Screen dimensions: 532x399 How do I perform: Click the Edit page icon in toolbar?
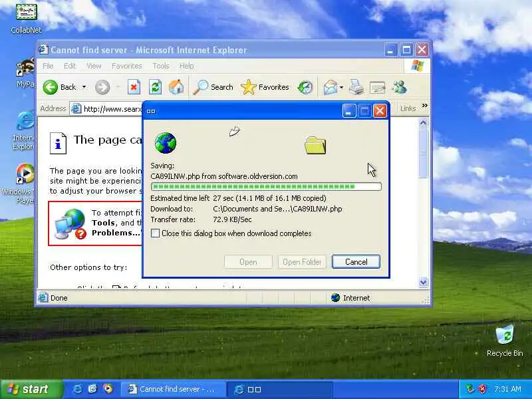click(x=377, y=88)
